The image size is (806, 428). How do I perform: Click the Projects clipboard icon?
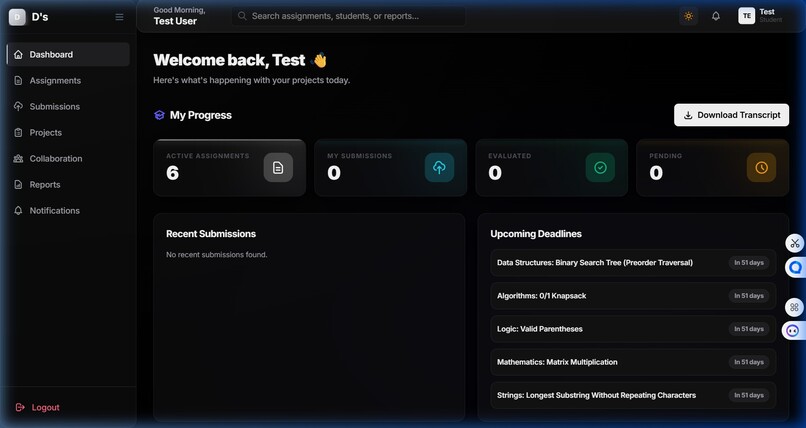(19, 133)
